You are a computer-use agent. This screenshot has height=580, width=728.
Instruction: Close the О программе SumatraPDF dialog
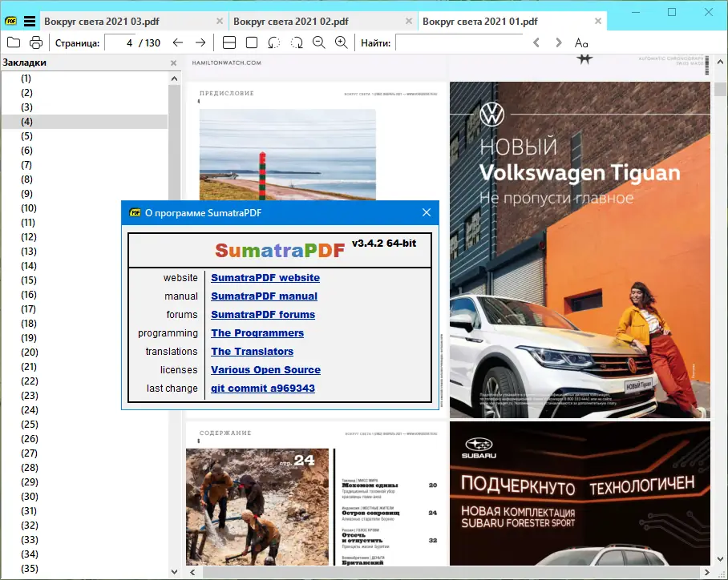[x=427, y=212]
